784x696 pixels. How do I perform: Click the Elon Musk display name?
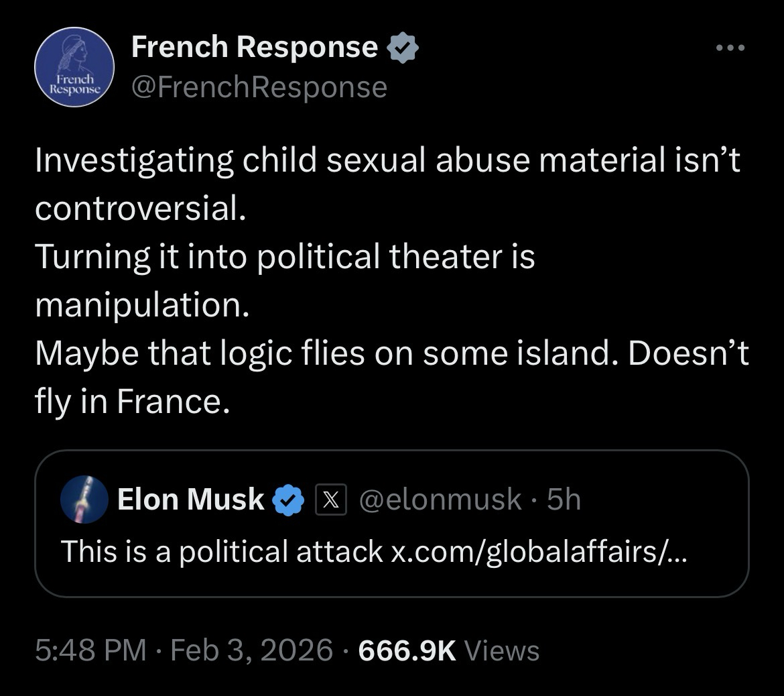point(191,500)
